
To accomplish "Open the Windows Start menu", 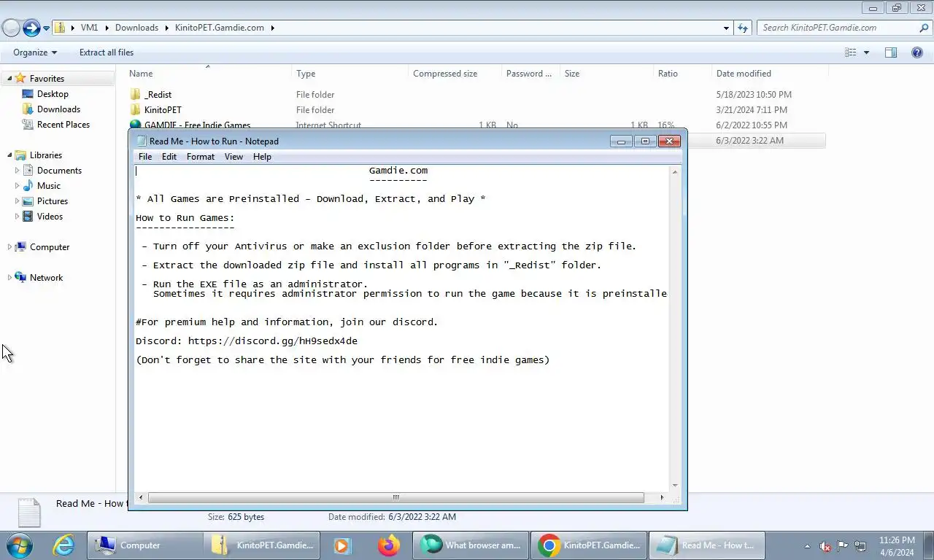I will click(20, 545).
